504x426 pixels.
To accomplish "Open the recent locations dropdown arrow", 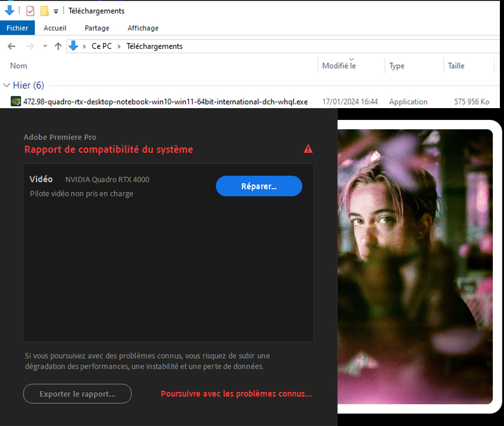I will (x=45, y=46).
